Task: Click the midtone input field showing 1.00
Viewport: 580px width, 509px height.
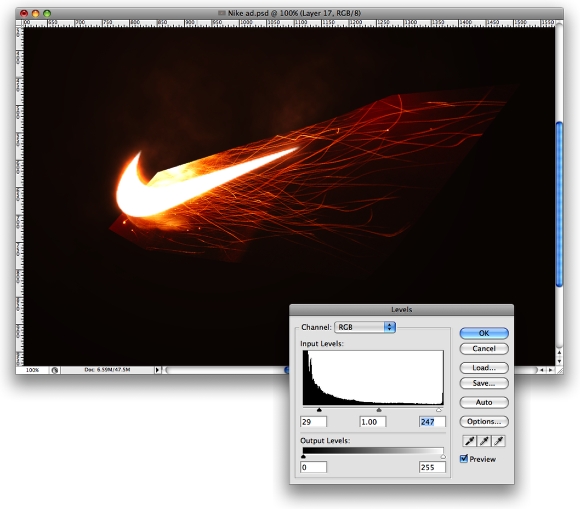Action: (372, 422)
